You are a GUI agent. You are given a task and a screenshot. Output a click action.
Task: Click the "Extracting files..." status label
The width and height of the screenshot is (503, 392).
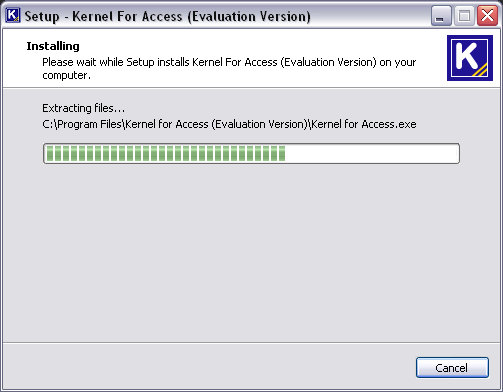[83, 108]
